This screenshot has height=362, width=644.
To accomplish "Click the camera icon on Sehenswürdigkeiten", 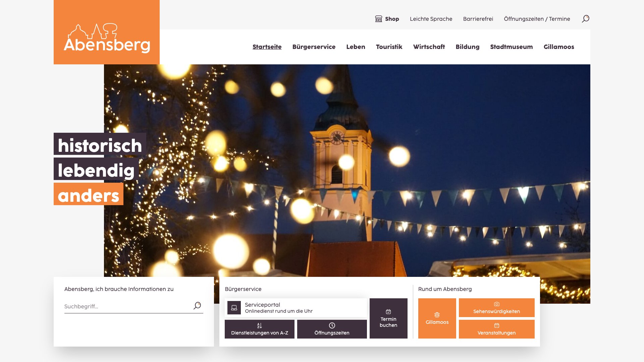I will pos(496,304).
